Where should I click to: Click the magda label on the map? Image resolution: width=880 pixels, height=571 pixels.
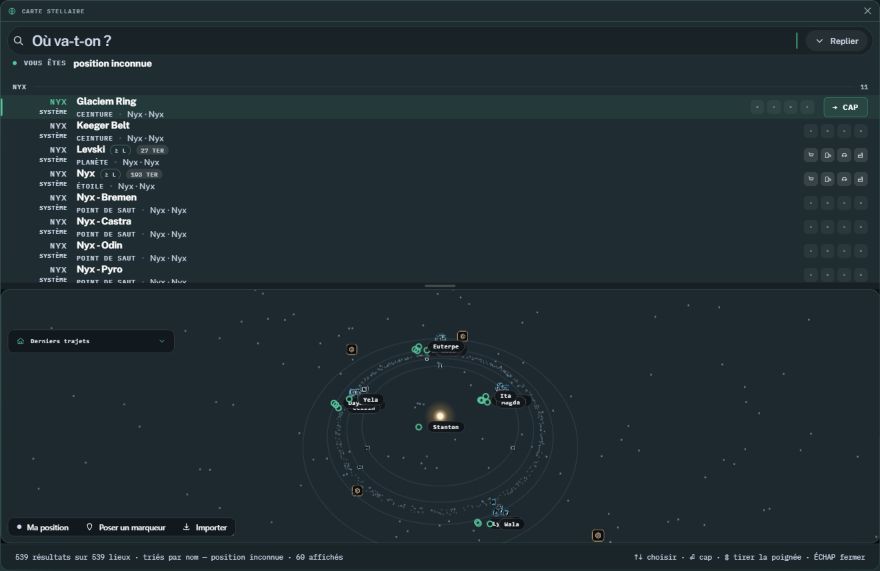[510, 403]
